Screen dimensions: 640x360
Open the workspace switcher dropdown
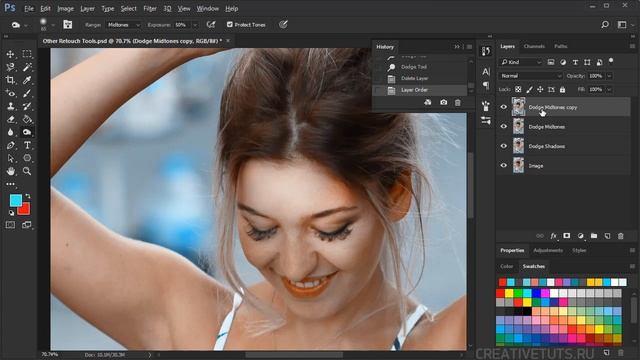coord(622,25)
